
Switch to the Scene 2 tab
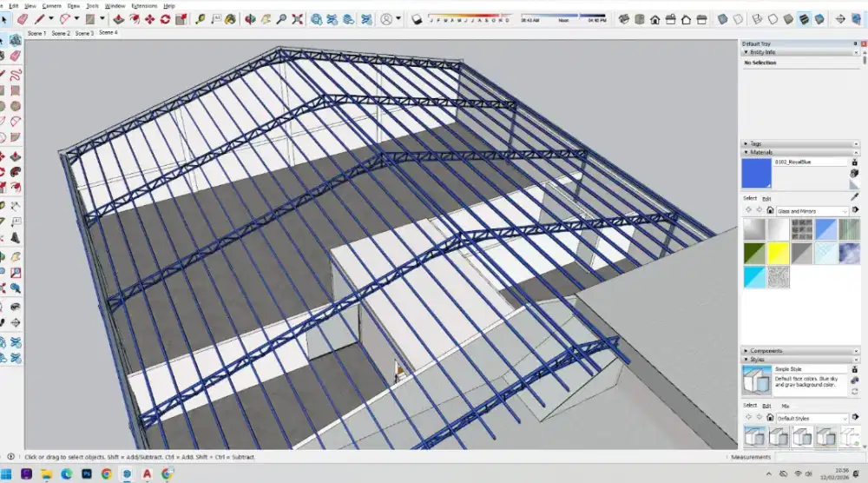pyautogui.click(x=61, y=33)
